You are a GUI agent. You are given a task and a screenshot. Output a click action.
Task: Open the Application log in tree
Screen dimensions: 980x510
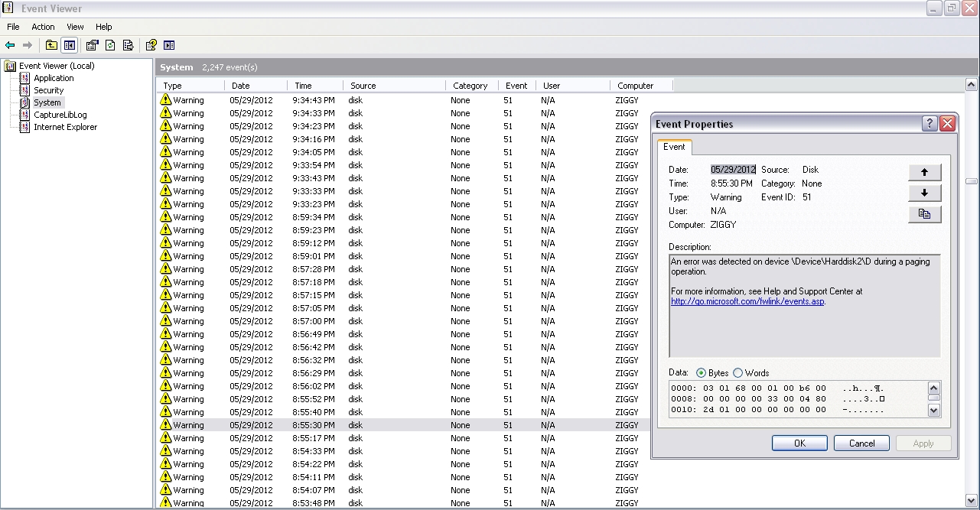pyautogui.click(x=54, y=78)
